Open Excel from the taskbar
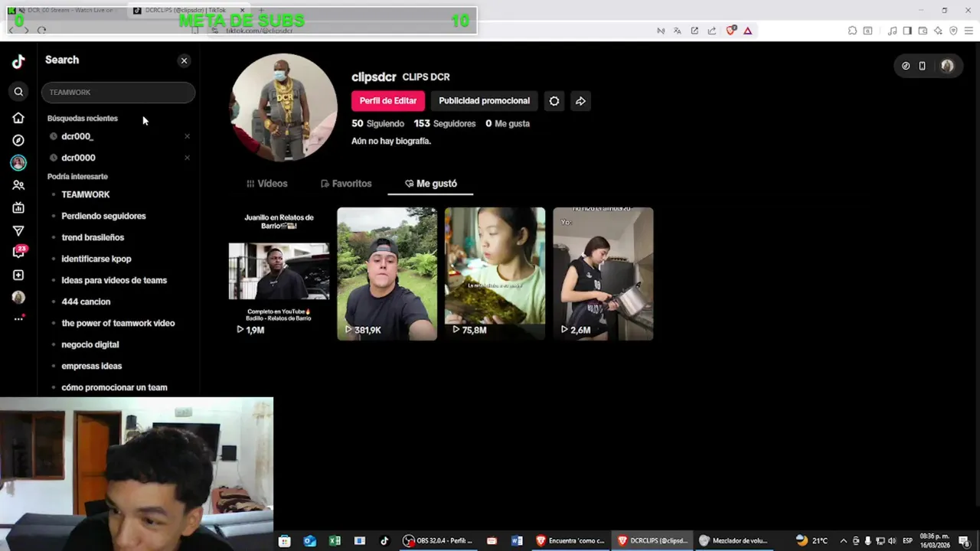This screenshot has width=980, height=551. tap(335, 540)
